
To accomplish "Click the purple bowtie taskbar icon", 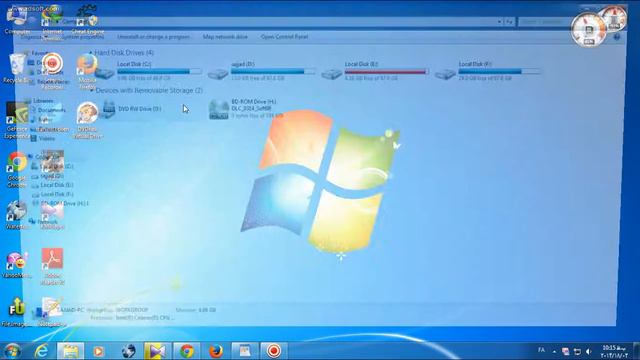I will click(x=158, y=351).
